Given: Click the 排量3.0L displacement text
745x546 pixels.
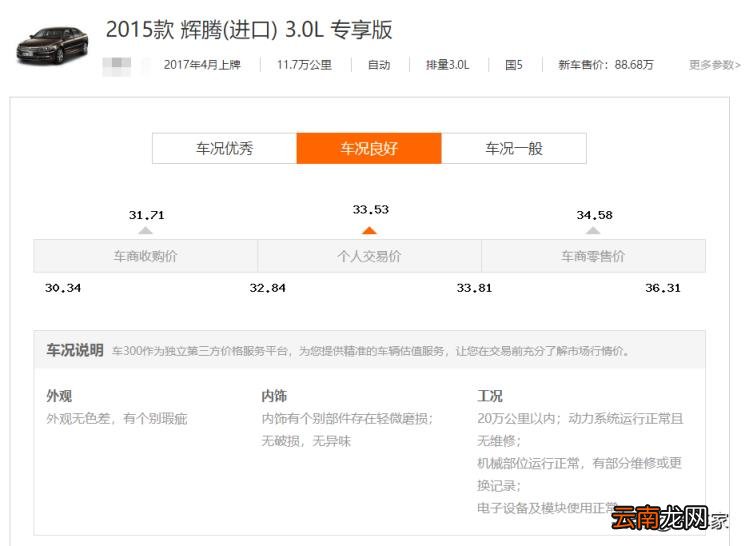Looking at the screenshot, I should (448, 65).
